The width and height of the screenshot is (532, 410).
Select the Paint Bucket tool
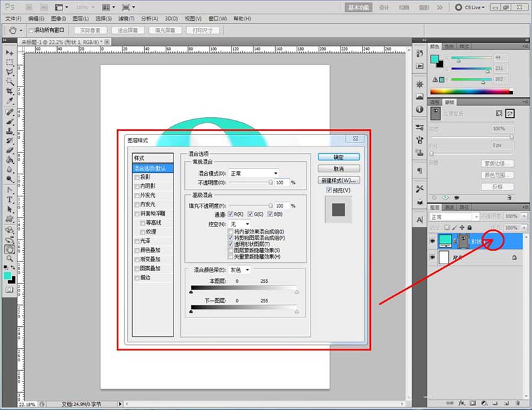[9, 160]
